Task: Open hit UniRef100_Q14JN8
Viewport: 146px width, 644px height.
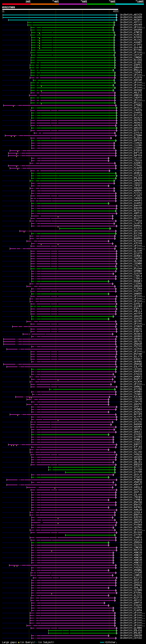Action: point(131,47)
